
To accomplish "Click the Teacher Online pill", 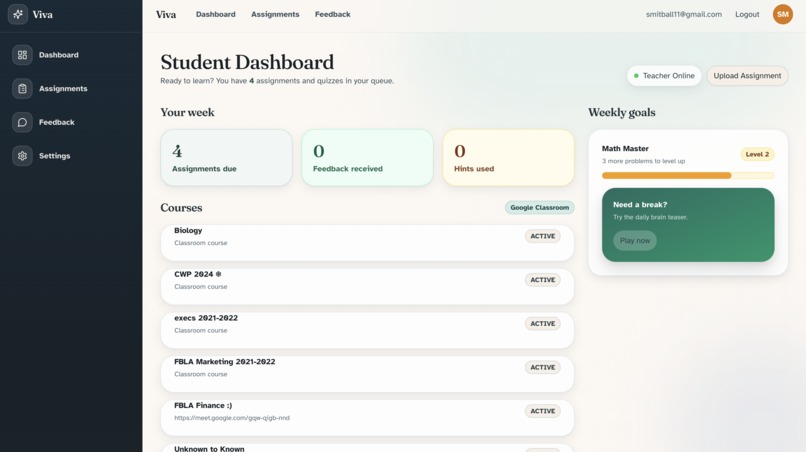I will 664,76.
